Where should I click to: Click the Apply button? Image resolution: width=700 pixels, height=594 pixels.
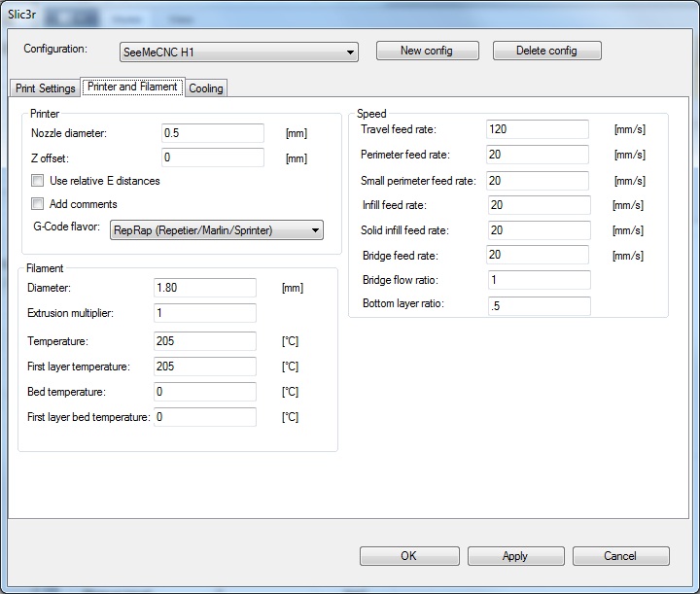(515, 556)
